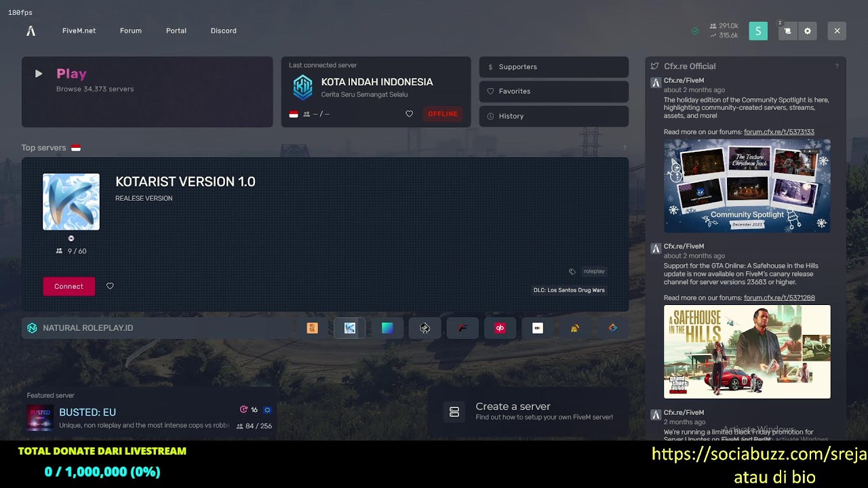
Task: Click the roleplay tag on KOTARIST
Action: coord(594,271)
